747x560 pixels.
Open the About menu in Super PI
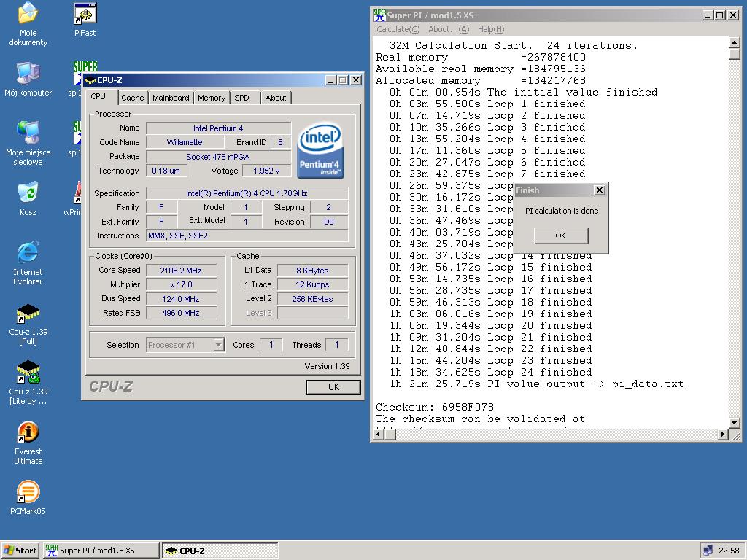coord(449,29)
